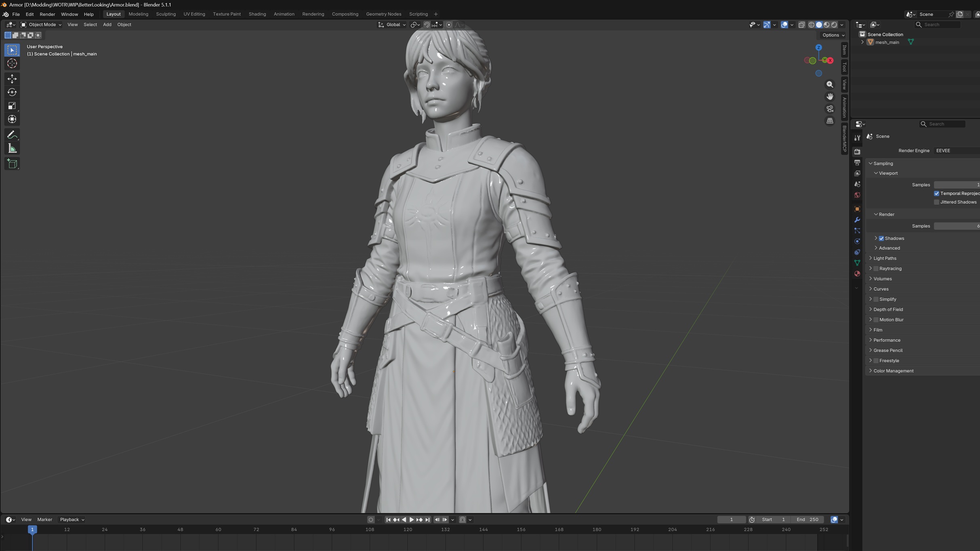The height and width of the screenshot is (551, 980).
Task: Activate the Transform tool
Action: click(12, 119)
